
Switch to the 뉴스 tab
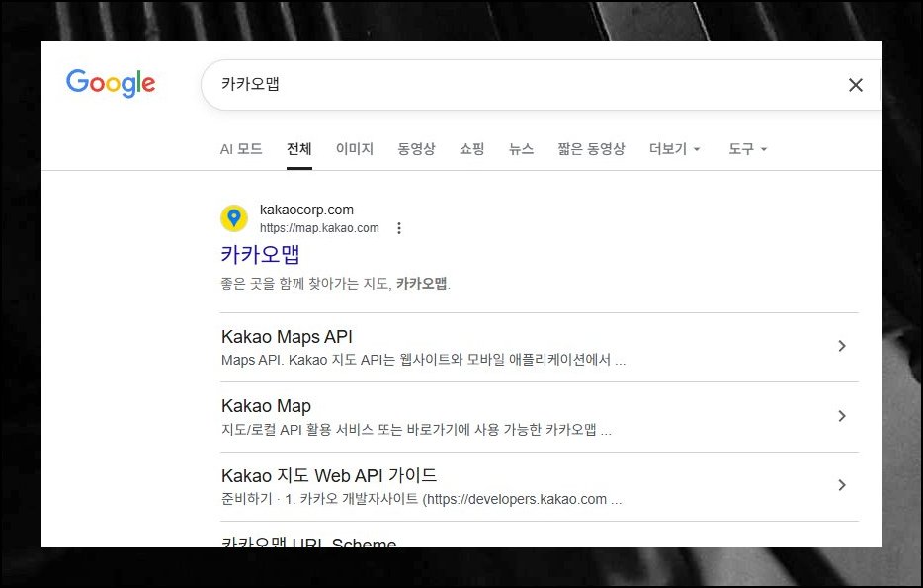click(522, 149)
